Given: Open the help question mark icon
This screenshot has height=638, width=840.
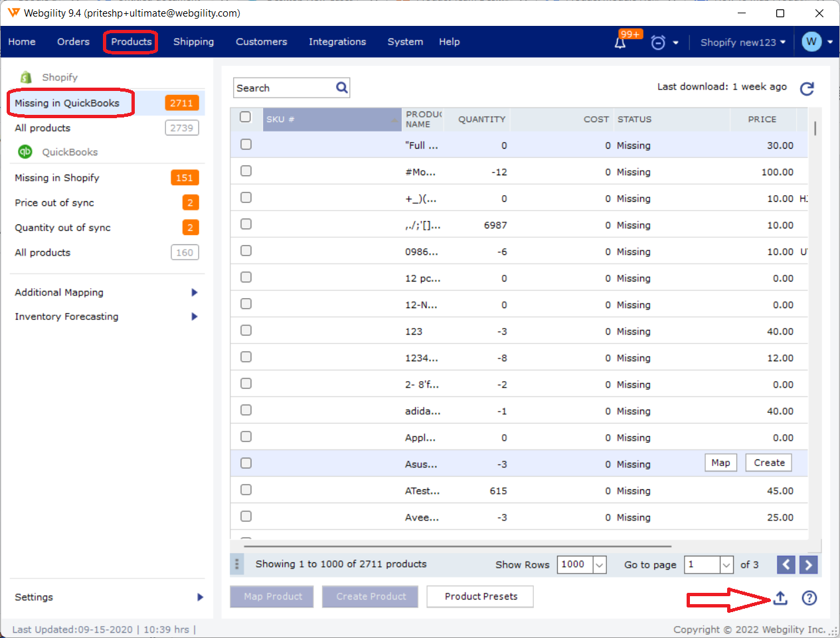Looking at the screenshot, I should (x=809, y=598).
